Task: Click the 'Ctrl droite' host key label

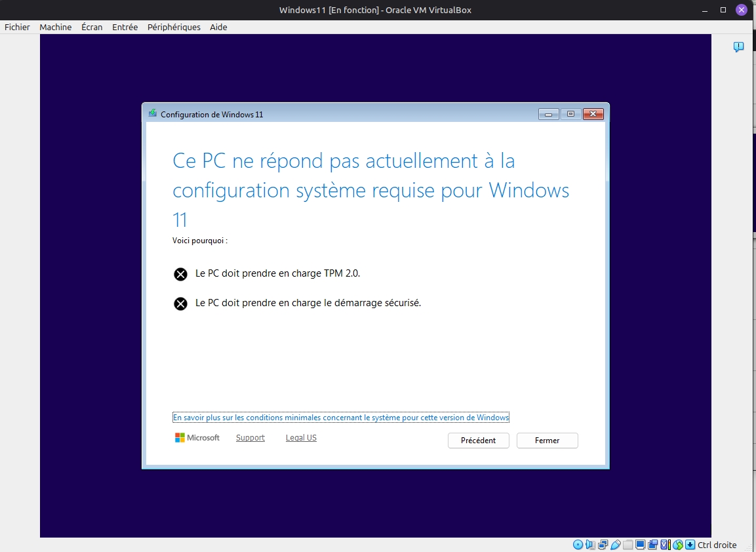Action: point(717,545)
